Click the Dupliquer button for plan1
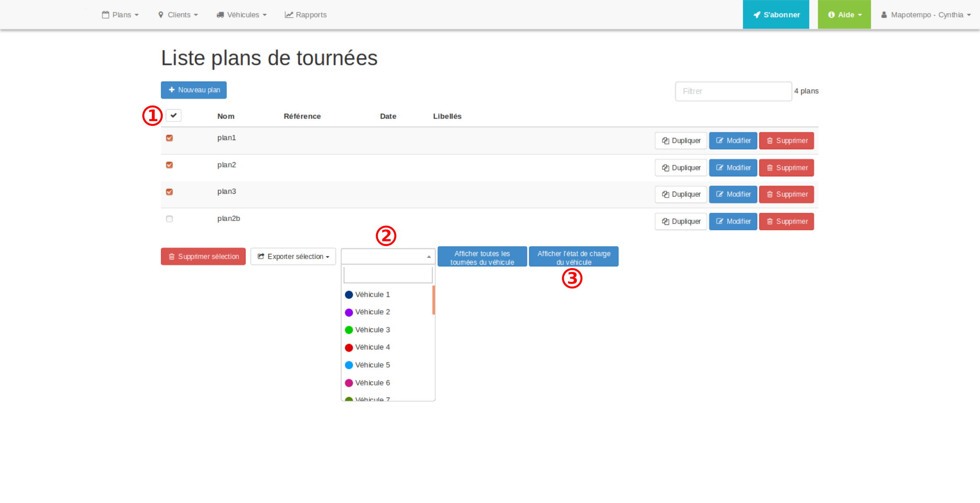Image resolution: width=980 pixels, height=503 pixels. (x=681, y=141)
